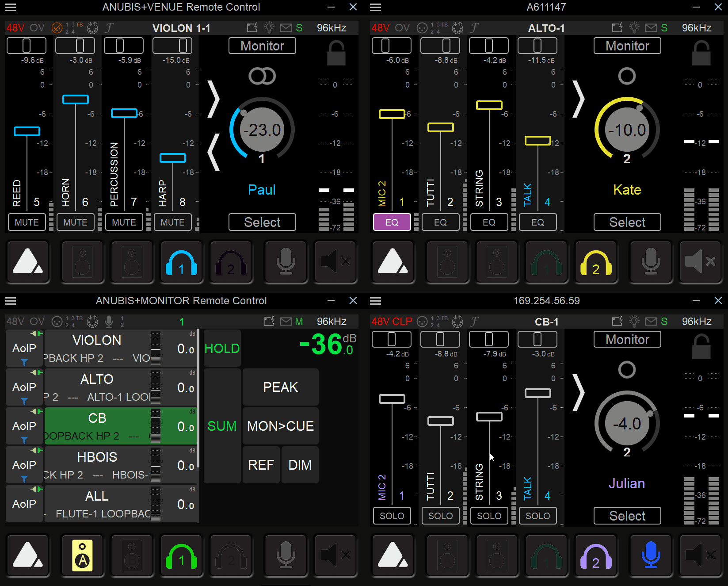The image size is (728, 586).
Task: Click right chevron in the ALTO-1 panel
Action: (x=579, y=99)
